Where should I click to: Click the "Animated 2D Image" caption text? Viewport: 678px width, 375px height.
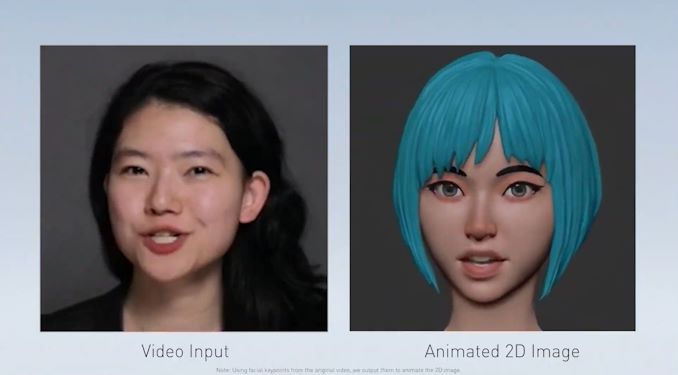[502, 351]
